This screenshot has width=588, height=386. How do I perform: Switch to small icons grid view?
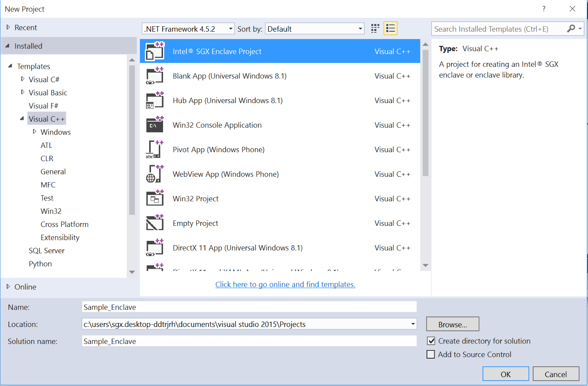click(x=375, y=29)
